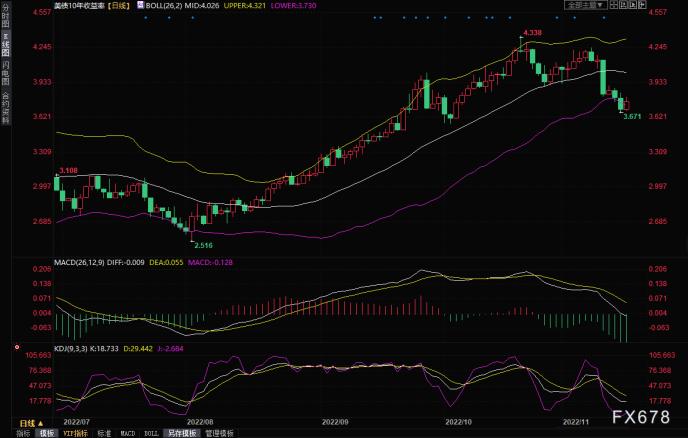
Task: Click the BOLL indicator settings icon
Action: [140, 5]
